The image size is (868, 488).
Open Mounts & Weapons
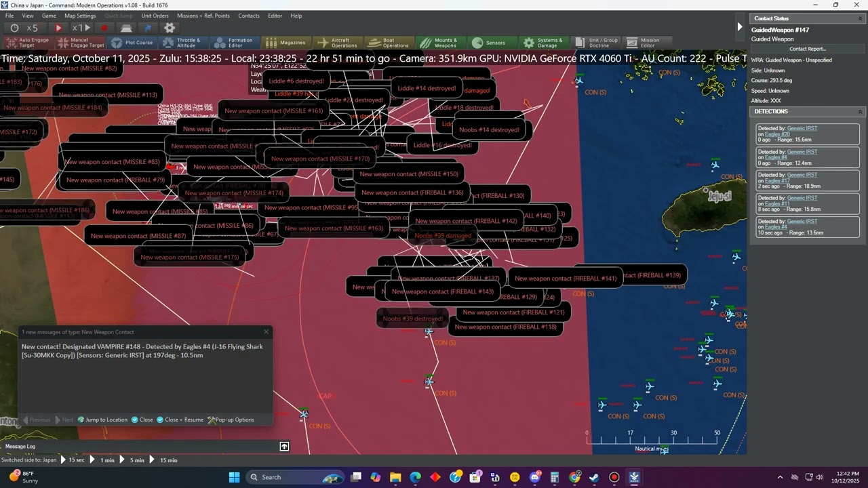coord(439,43)
